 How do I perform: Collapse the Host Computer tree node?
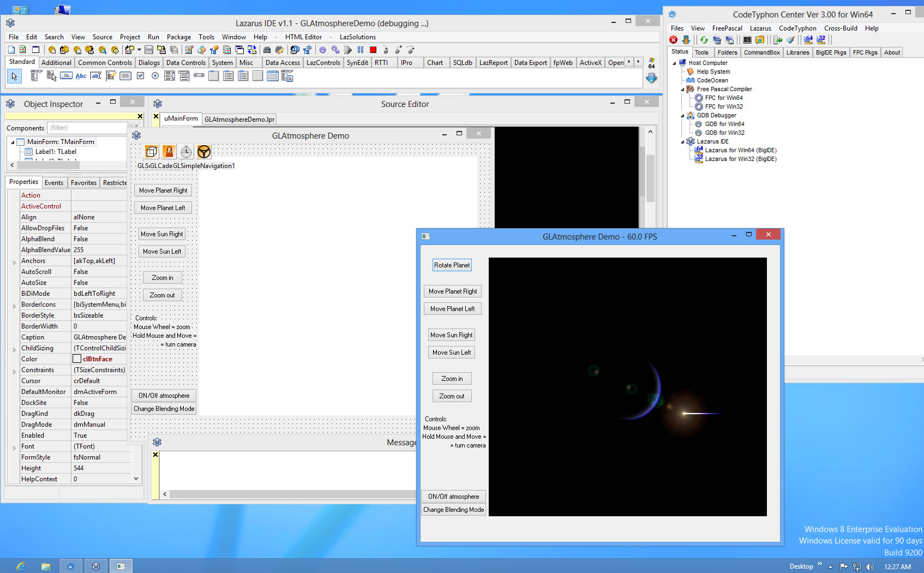674,63
